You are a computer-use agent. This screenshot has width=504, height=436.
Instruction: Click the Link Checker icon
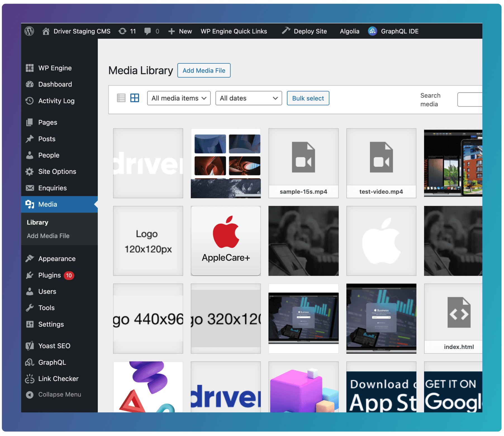tap(30, 379)
